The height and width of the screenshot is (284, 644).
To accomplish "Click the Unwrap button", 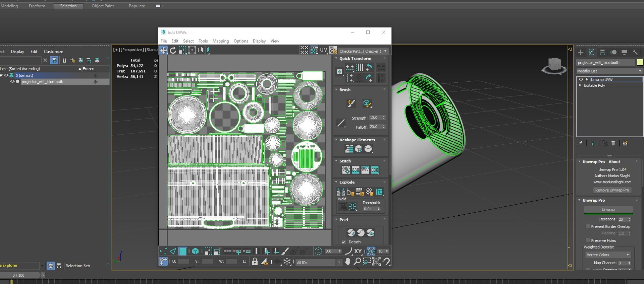I will click(608, 210).
